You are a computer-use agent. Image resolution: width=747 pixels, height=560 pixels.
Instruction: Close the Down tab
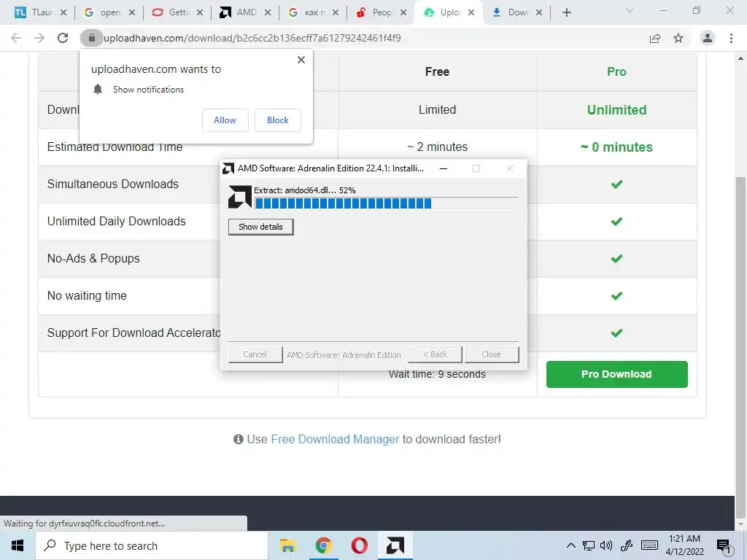click(x=539, y=13)
